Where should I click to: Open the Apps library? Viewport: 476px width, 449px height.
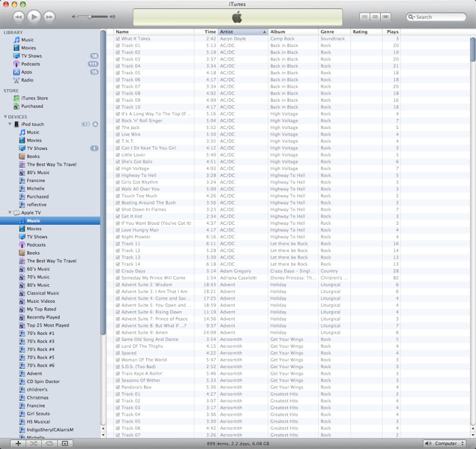click(x=26, y=72)
